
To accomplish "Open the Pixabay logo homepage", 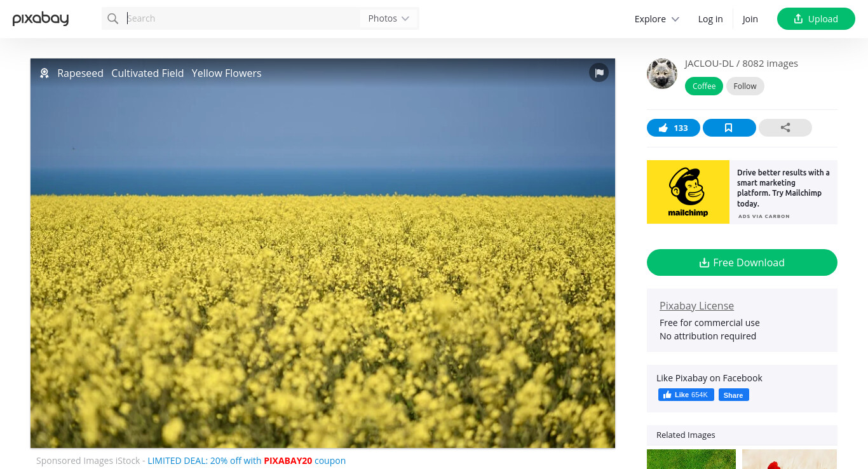I will pyautogui.click(x=41, y=18).
